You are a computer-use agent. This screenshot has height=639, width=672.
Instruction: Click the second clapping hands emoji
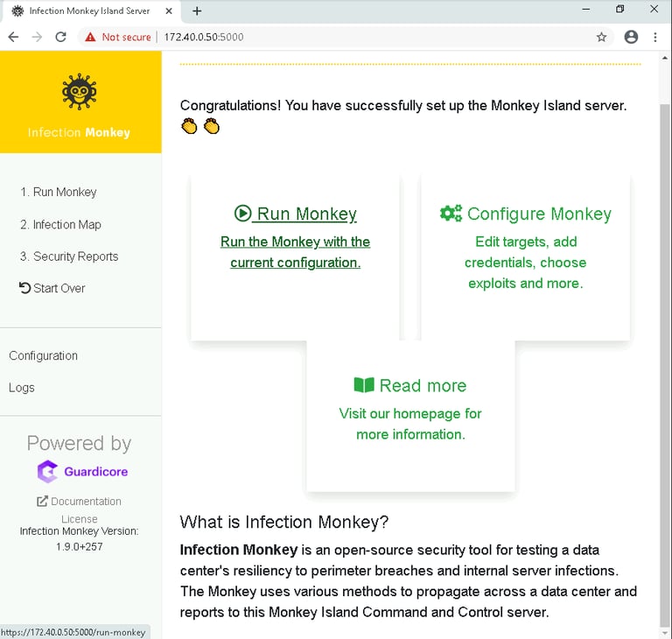pos(211,126)
